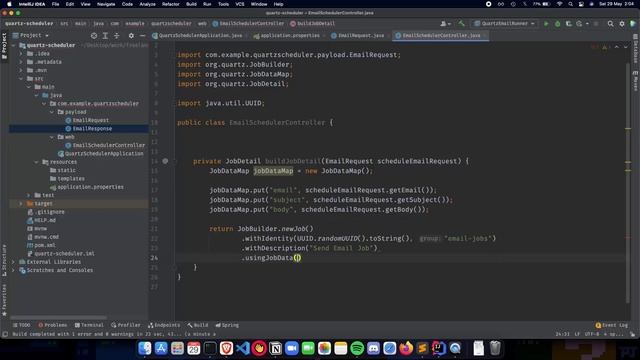Collapse All icon in the Project panel header
The width and height of the screenshot is (640, 360).
(x=116, y=36)
